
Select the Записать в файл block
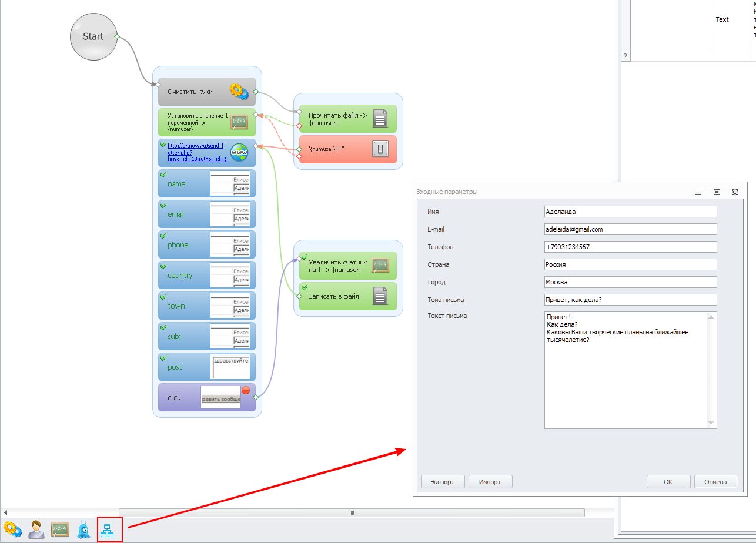pyautogui.click(x=348, y=296)
